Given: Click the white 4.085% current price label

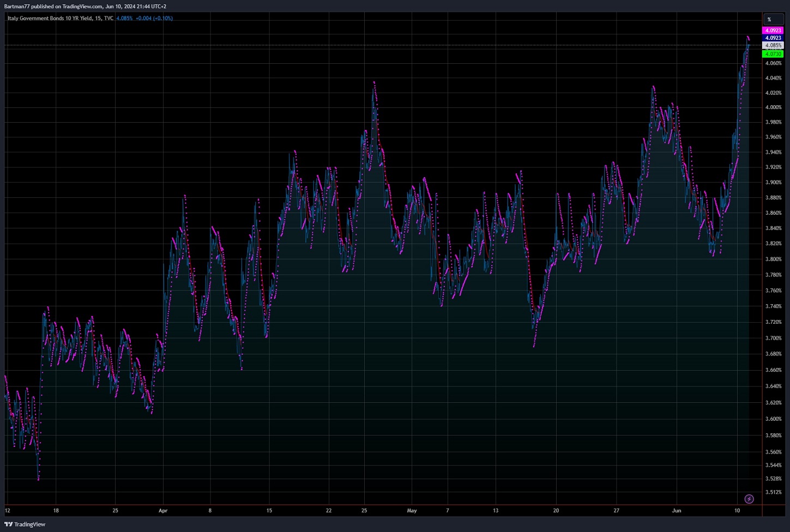Looking at the screenshot, I should point(773,46).
